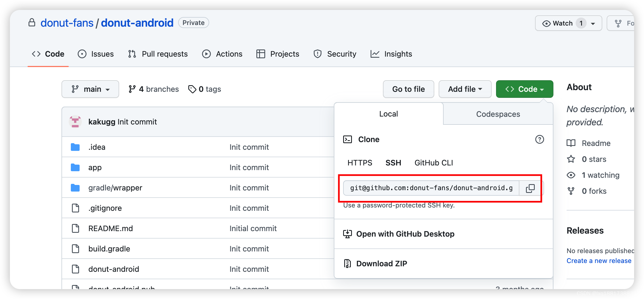Select the Local tab in clone popup
The height and width of the screenshot is (299, 644).
point(389,114)
